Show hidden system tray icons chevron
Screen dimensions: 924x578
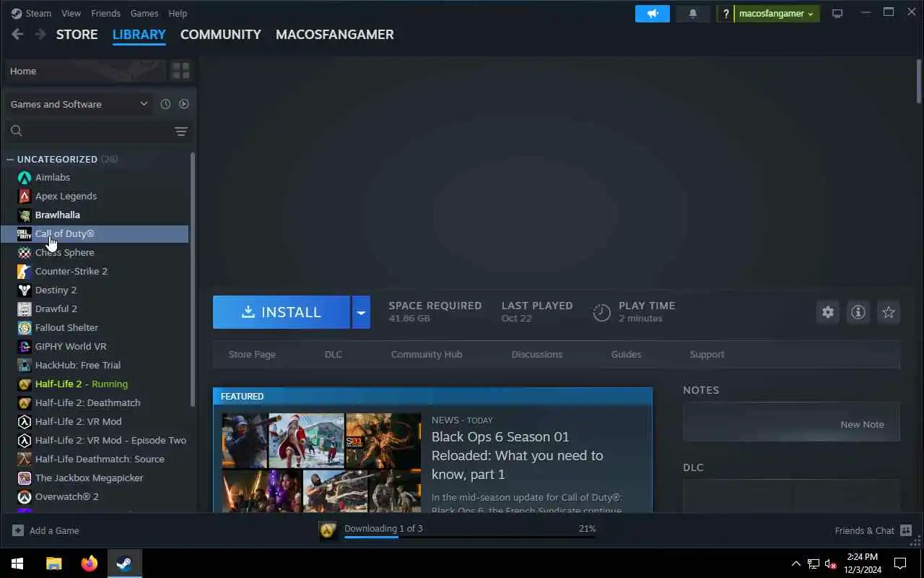point(796,564)
